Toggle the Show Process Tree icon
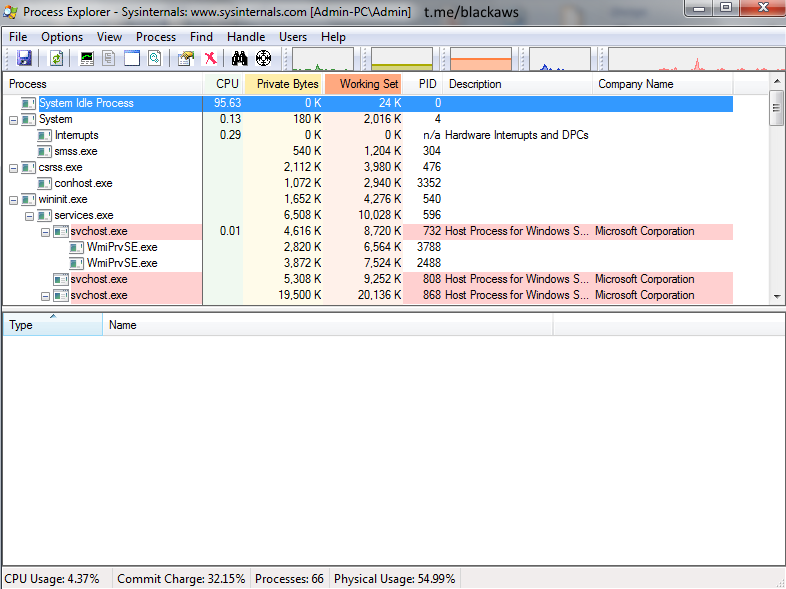The image size is (786, 589). pyautogui.click(x=109, y=58)
